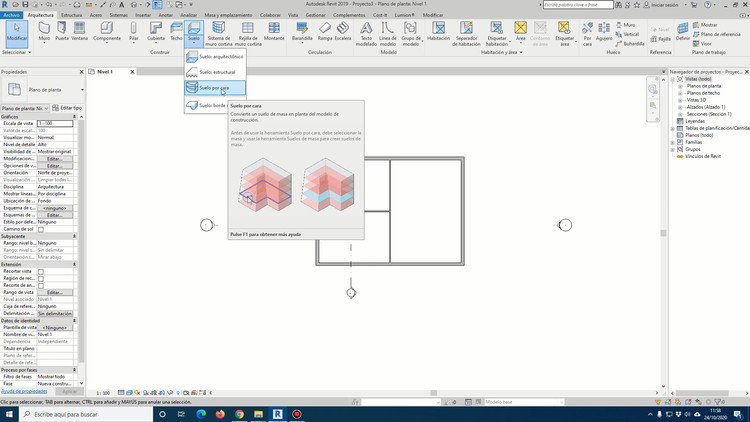This screenshot has height=422, width=750.
Task: Click the Definir work plane tool
Action: coord(683,32)
